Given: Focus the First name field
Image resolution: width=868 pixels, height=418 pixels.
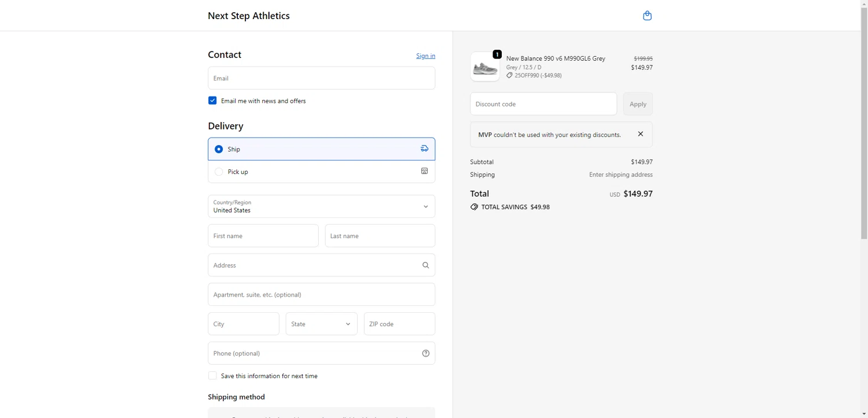Looking at the screenshot, I should 263,236.
